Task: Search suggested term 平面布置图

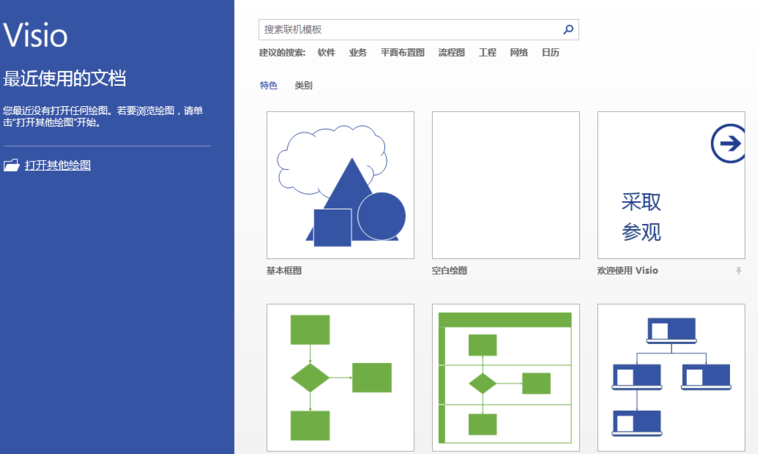Action: pyautogui.click(x=402, y=53)
